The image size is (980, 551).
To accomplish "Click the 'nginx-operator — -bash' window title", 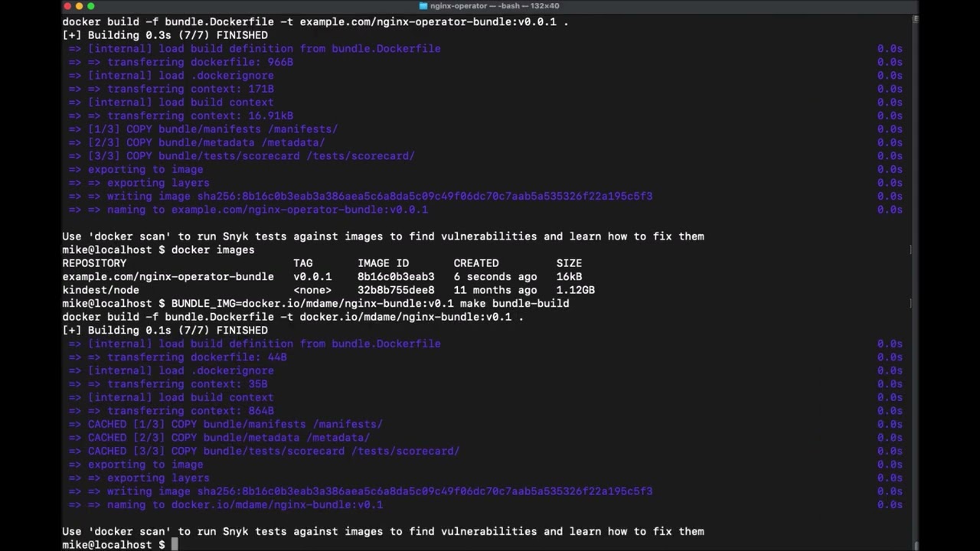I will pos(495,6).
